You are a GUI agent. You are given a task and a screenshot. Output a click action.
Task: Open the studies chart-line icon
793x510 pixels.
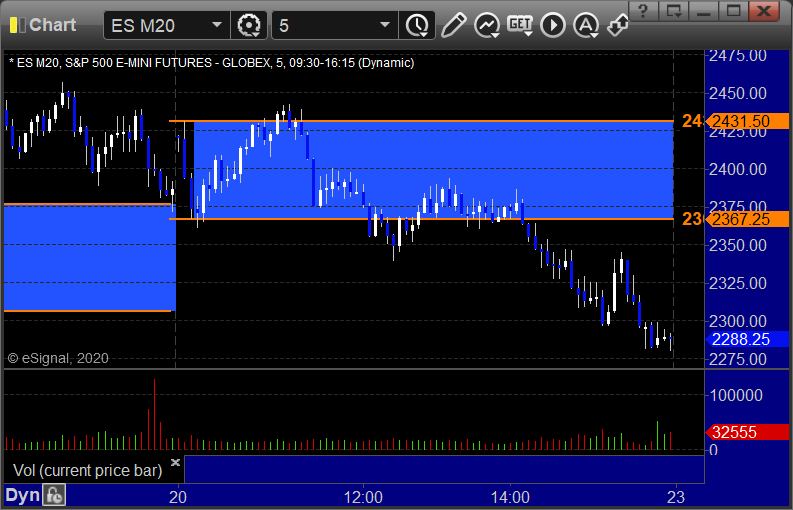pos(487,25)
